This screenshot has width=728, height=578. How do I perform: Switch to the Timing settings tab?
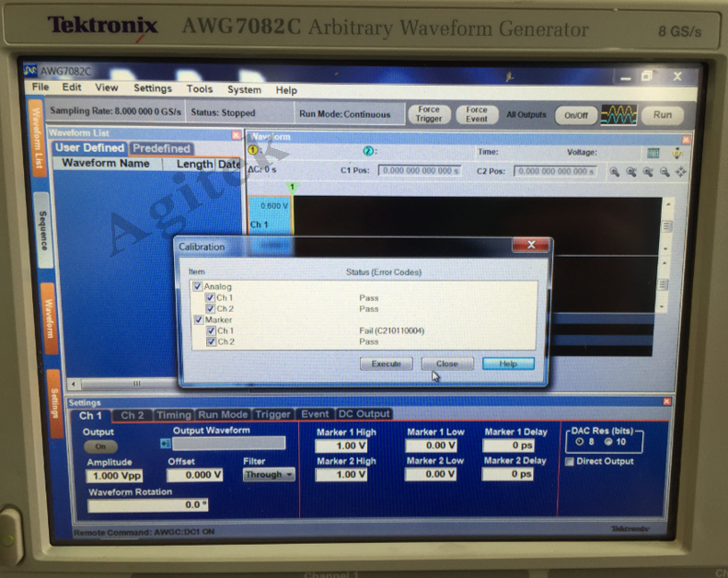coord(173,415)
